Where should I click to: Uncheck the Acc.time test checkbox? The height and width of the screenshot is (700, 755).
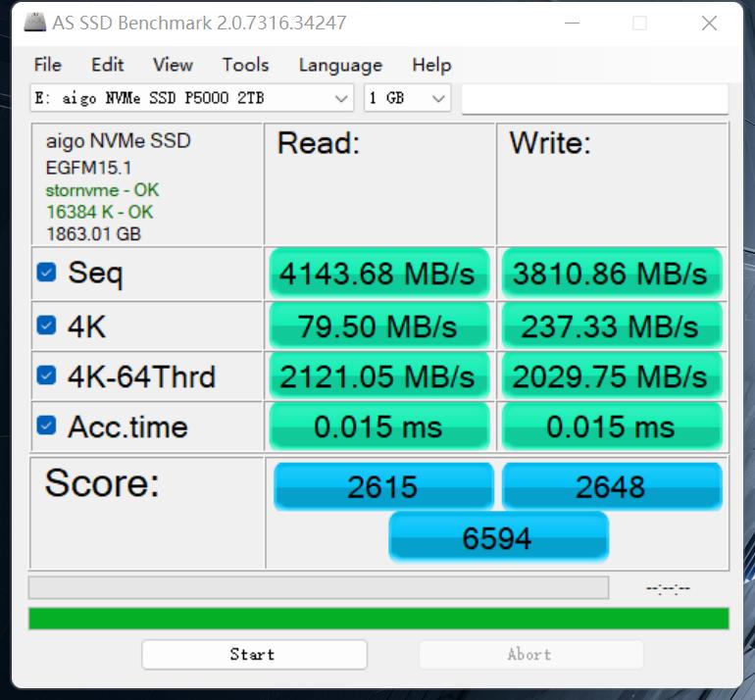pos(46,425)
